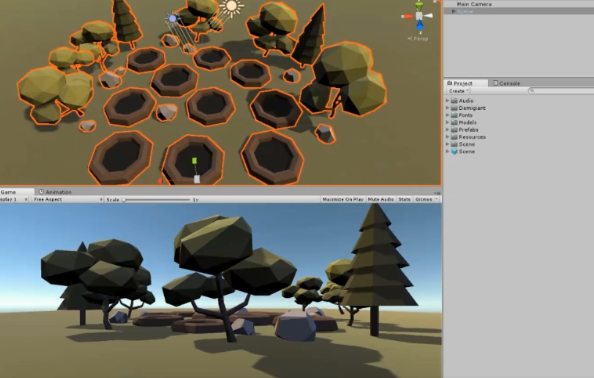Select the sun directional light icon in Scene view
The width and height of the screenshot is (594, 378).
point(231,7)
